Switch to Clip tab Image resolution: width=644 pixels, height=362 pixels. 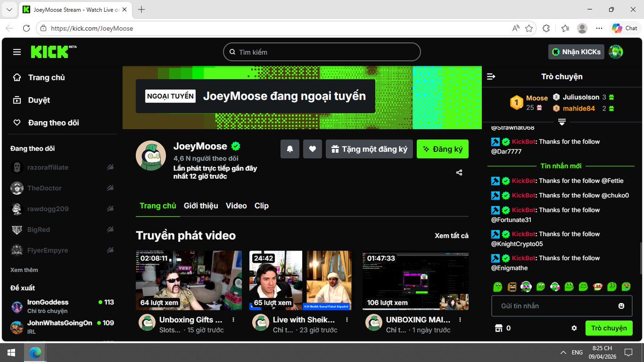tap(261, 206)
